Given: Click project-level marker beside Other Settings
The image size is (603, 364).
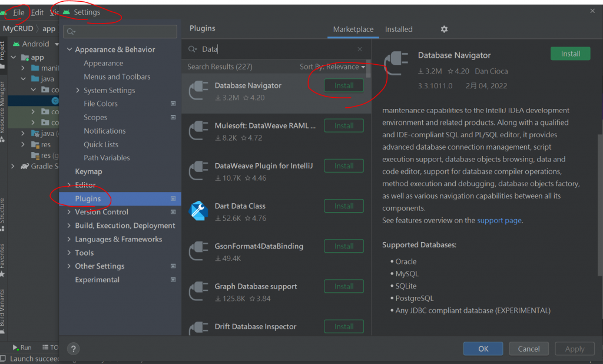Looking at the screenshot, I should tap(173, 266).
